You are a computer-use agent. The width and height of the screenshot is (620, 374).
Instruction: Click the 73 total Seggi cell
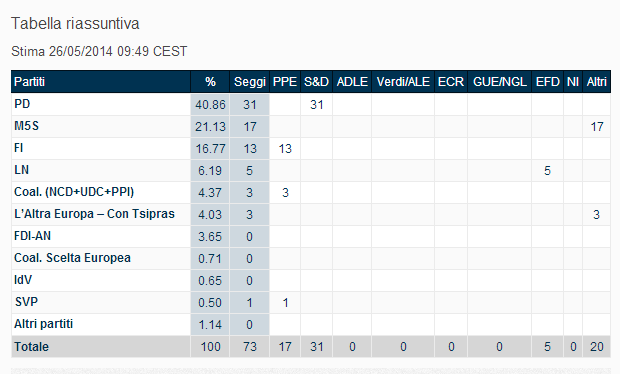pyautogui.click(x=250, y=347)
